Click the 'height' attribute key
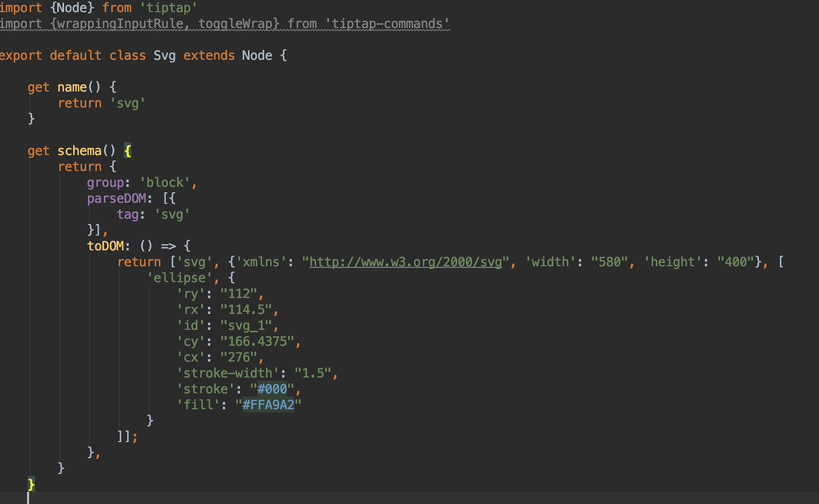The height and width of the screenshot is (504, 819). point(673,261)
